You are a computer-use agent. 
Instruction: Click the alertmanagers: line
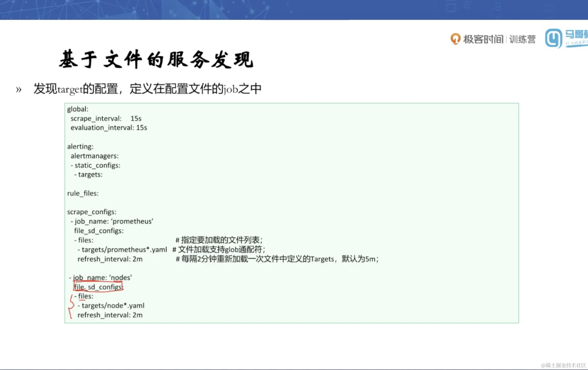(x=94, y=156)
